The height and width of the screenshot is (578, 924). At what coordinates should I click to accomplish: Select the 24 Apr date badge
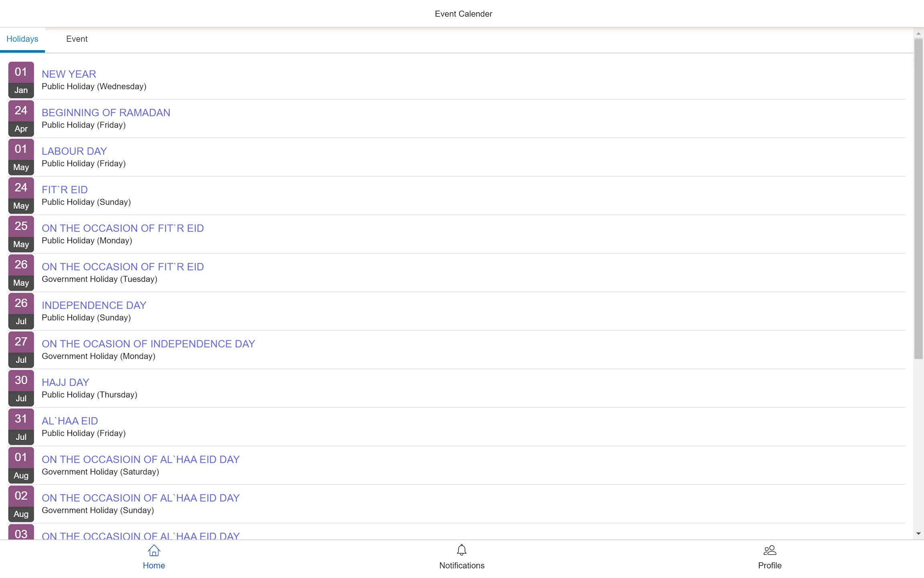coord(21,118)
